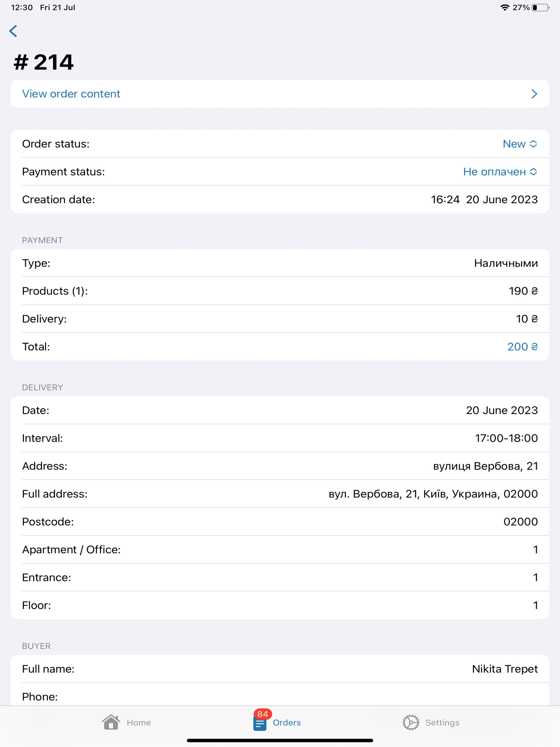The height and width of the screenshot is (747, 560).
Task: Tap delivery cost 10 ₴
Action: point(527,319)
